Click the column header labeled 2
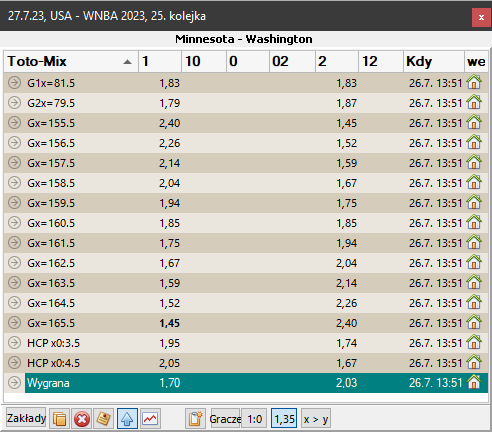Image resolution: width=492 pixels, height=432 pixels. click(337, 61)
